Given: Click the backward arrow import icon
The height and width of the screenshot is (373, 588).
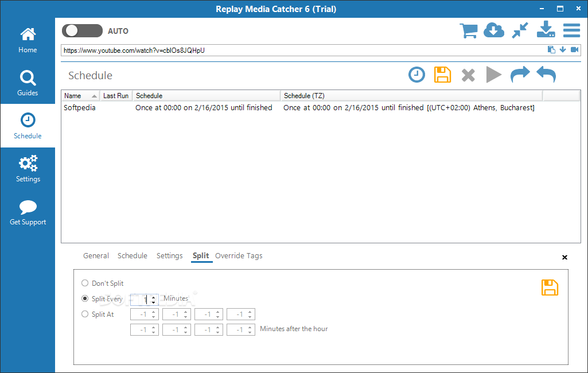Looking at the screenshot, I should (x=546, y=74).
